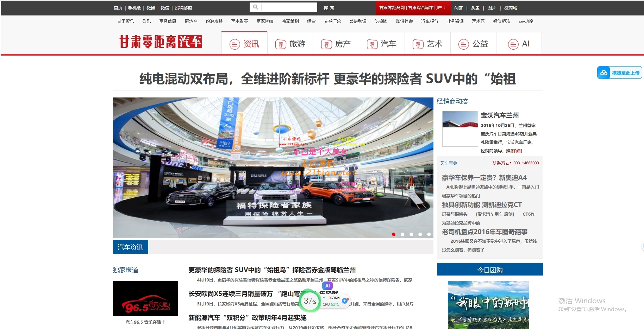644x329 pixels.
Task: Open 吃货团 in the navigation row
Action: 381,21
